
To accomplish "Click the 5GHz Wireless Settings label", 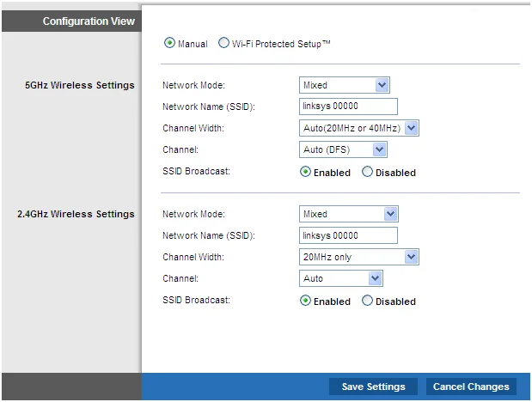I will coord(80,85).
